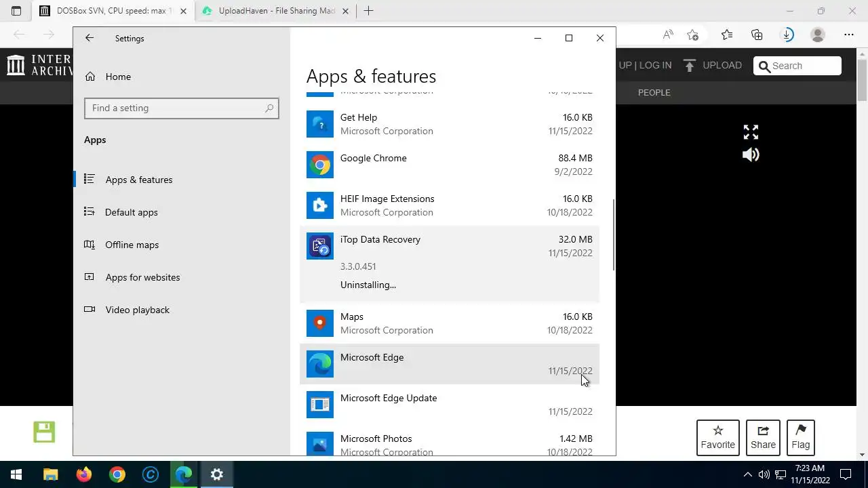Select HEIF Image Extensions entry name
This screenshot has width=868, height=488.
(387, 199)
